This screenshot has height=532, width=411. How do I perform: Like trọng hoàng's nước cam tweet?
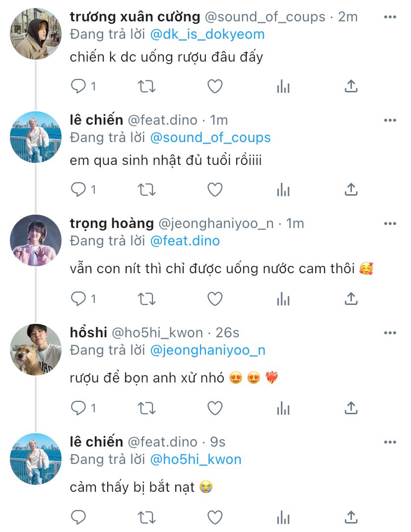coord(214,299)
